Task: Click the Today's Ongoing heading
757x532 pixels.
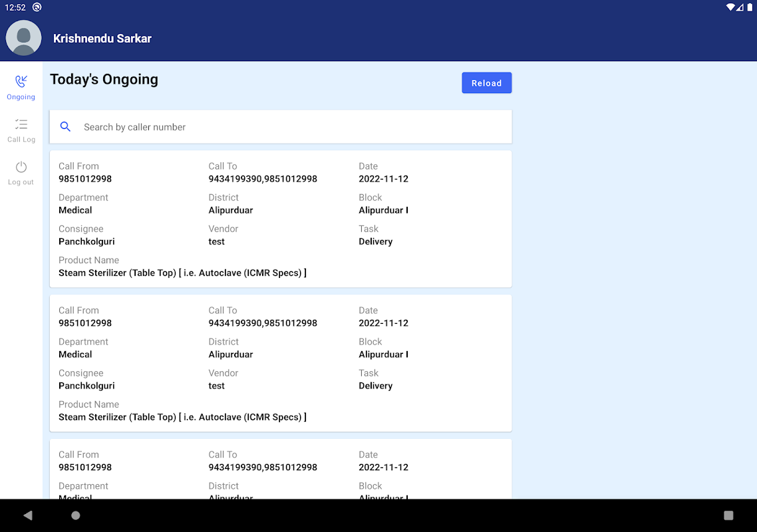Action: coord(104,79)
